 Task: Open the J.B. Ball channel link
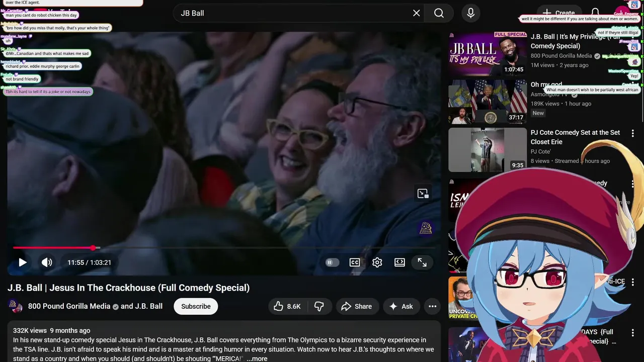click(x=149, y=306)
